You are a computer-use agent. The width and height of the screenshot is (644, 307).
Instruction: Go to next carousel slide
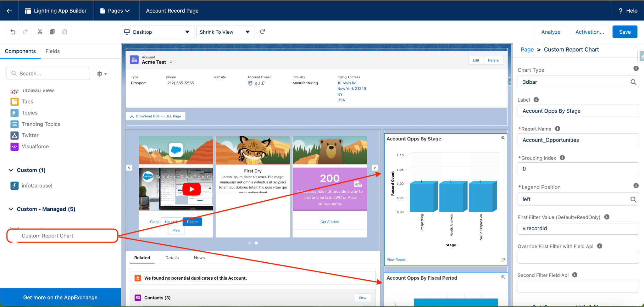coord(375,168)
